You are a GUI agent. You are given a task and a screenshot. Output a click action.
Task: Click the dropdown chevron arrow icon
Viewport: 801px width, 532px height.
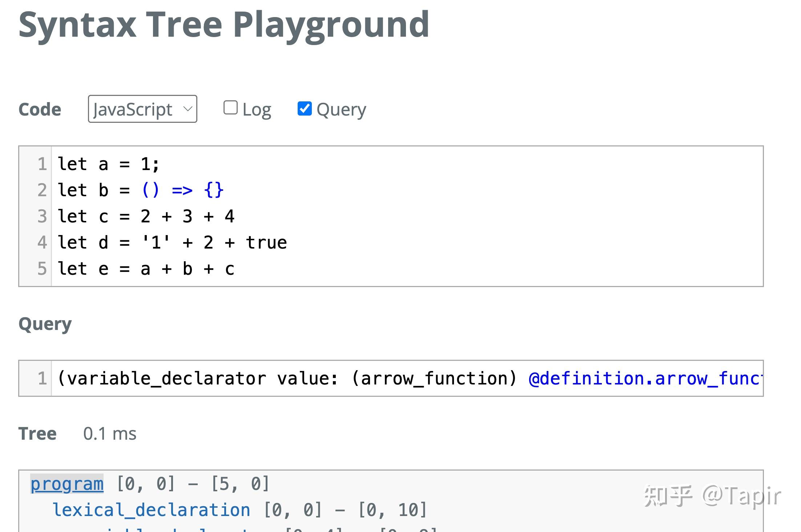[188, 109]
